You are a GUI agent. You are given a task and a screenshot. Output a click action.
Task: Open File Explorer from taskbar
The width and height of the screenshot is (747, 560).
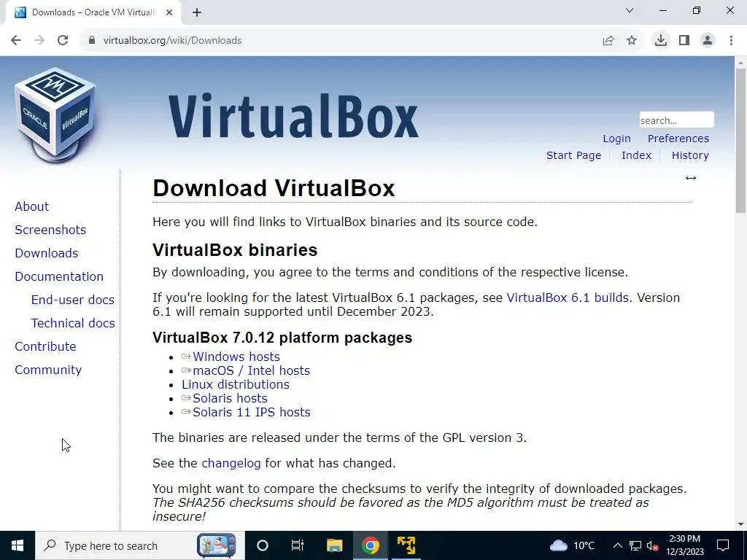tap(334, 545)
